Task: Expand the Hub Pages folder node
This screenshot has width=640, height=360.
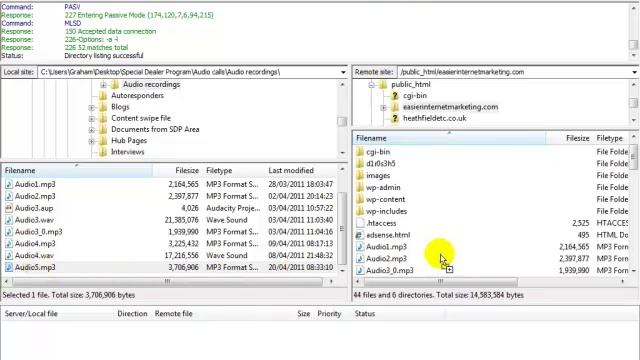Action: [91, 141]
